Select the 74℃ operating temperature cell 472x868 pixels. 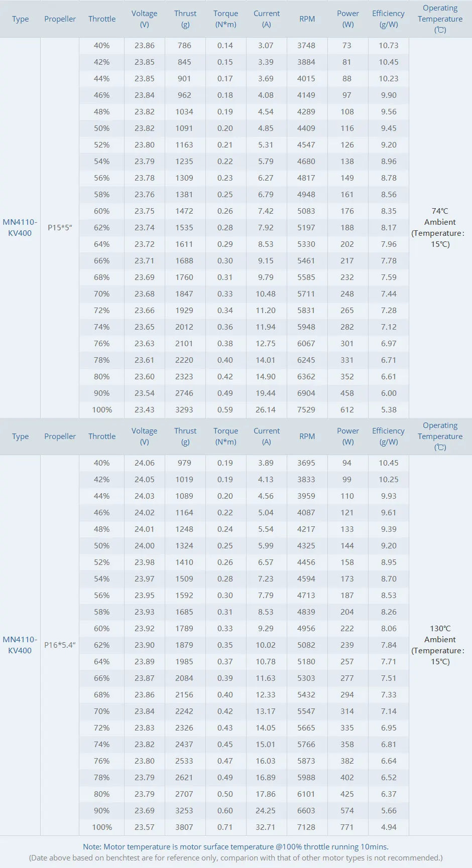click(x=440, y=227)
